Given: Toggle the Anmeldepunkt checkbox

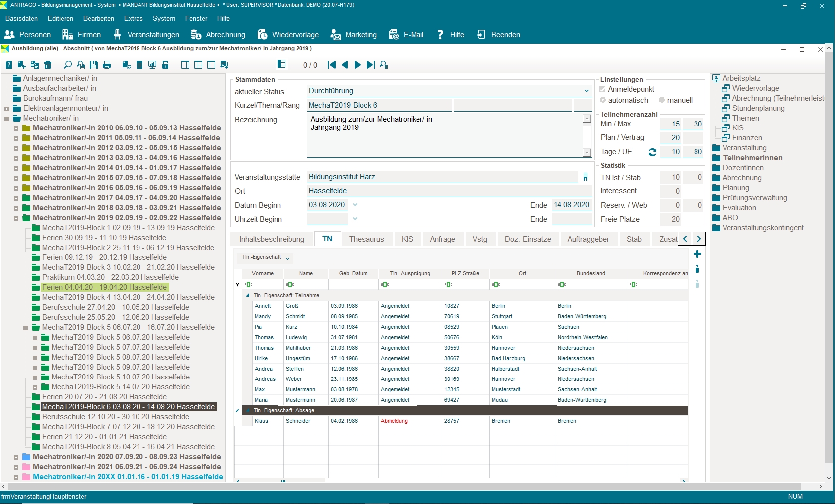Looking at the screenshot, I should coord(603,89).
